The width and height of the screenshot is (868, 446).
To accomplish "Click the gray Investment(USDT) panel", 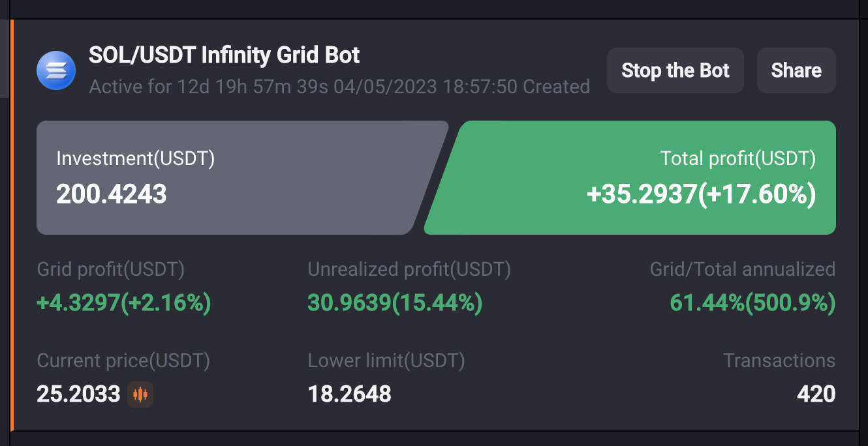I will tap(242, 177).
